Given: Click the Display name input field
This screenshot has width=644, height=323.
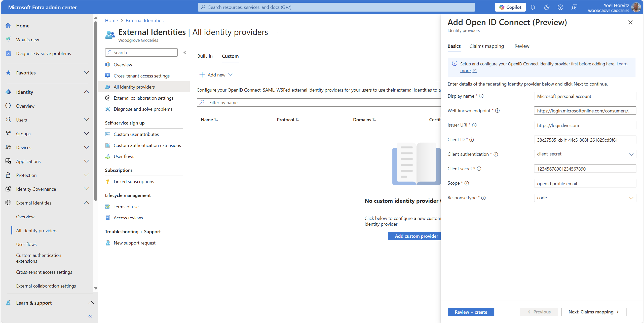Looking at the screenshot, I should (585, 96).
